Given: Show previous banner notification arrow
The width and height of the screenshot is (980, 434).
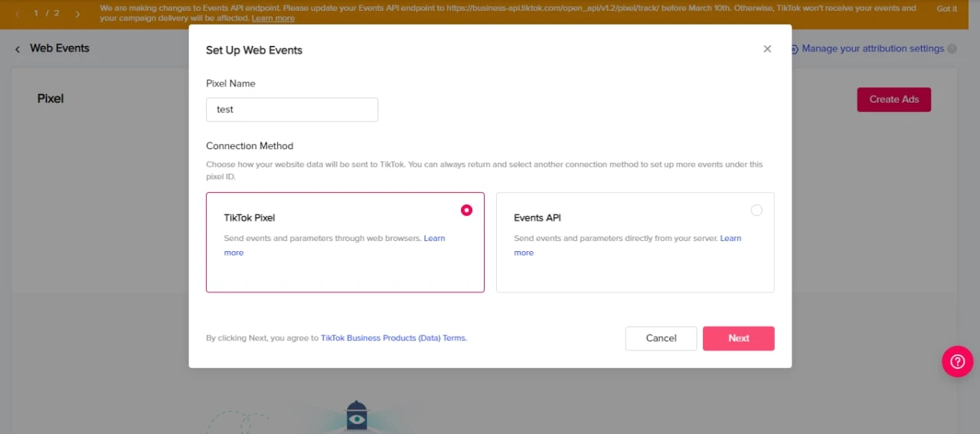Looking at the screenshot, I should [17, 14].
